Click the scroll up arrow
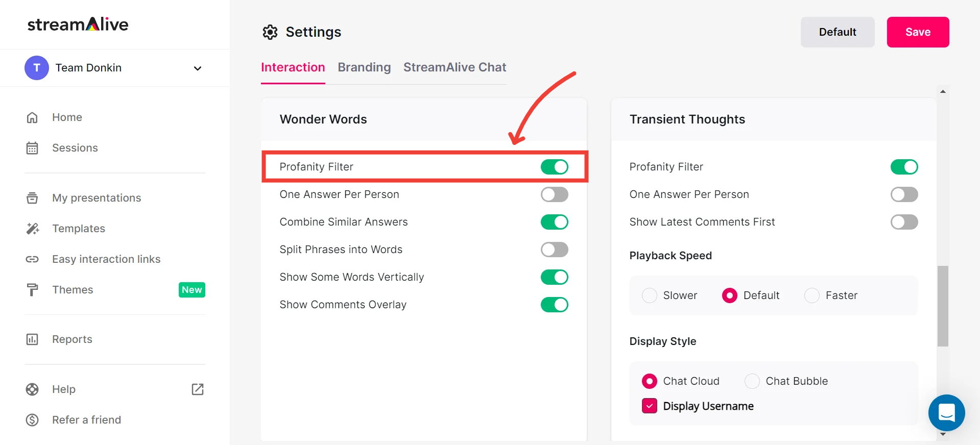 tap(943, 91)
